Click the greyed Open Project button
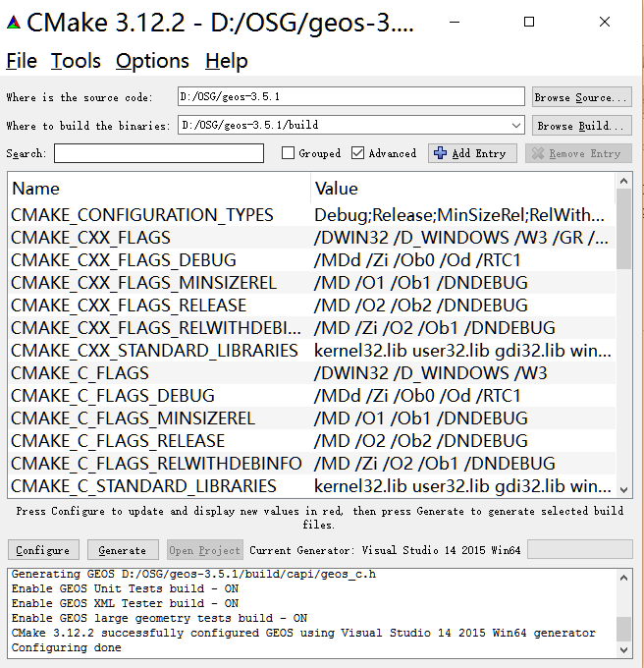Viewport: 644px width, 668px height. pyautogui.click(x=205, y=550)
